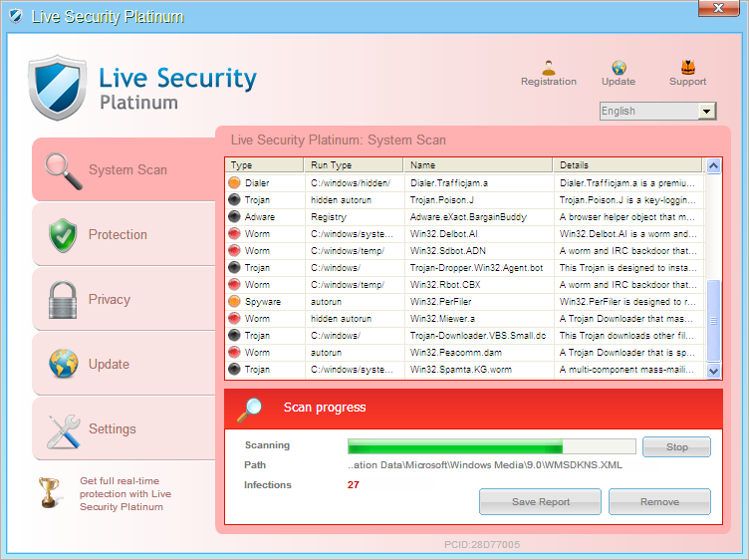This screenshot has height=560, width=749.
Task: Click the trophy icon near promotion text
Action: point(49,492)
